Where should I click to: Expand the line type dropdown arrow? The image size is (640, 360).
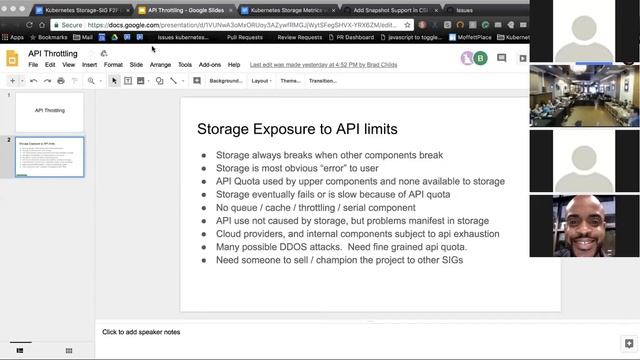[x=182, y=81]
